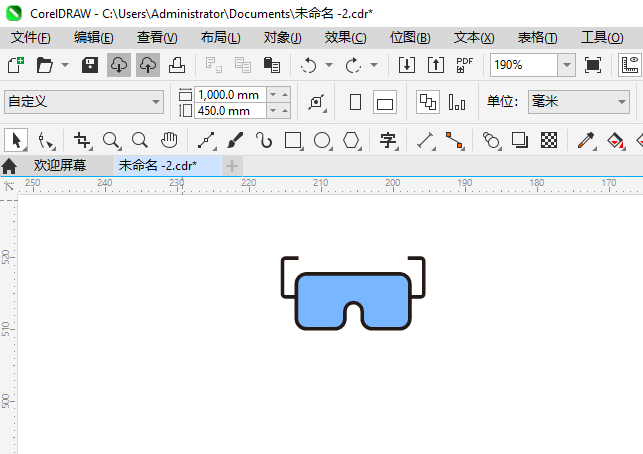This screenshot has height=454, width=643.
Task: Click the auto-fit page icon
Action: [x=317, y=102]
